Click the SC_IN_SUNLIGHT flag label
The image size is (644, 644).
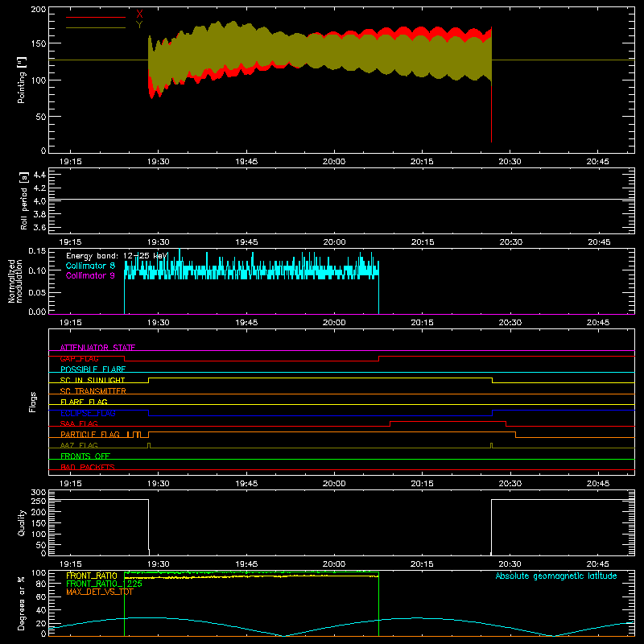pos(93,380)
